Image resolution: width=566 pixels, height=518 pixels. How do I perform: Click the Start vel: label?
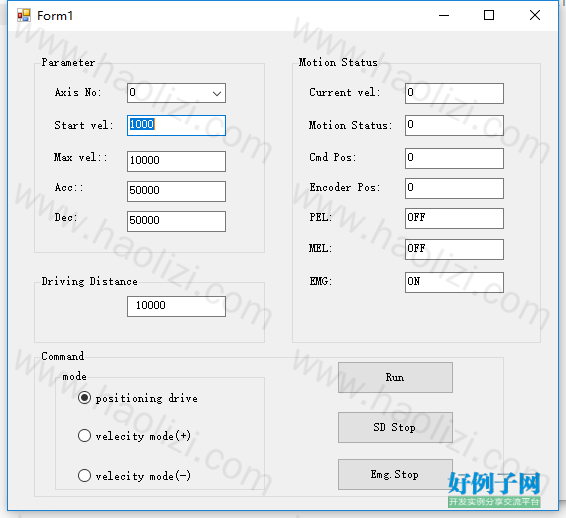84,125
